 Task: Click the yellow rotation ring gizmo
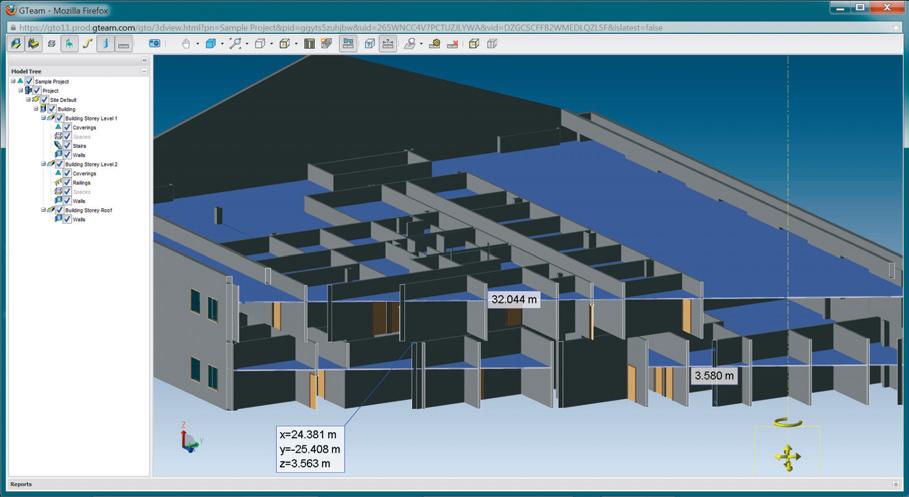(788, 422)
